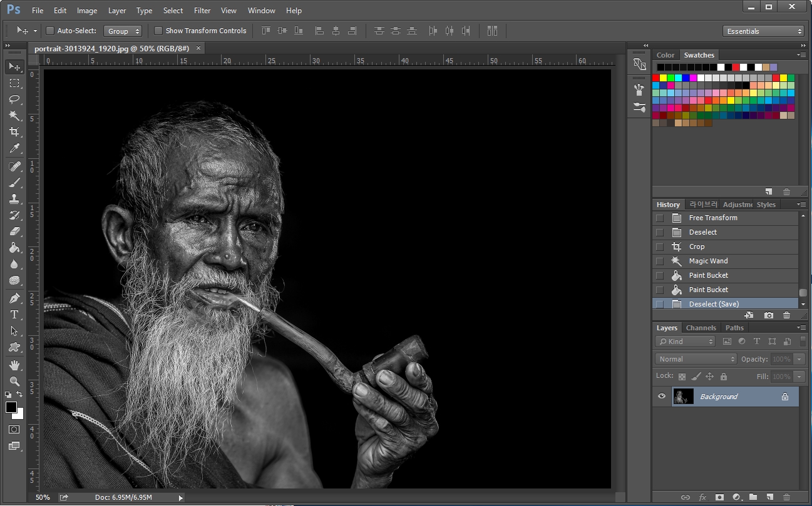This screenshot has width=812, height=506.
Task: Open the Filter menu
Action: [202, 11]
